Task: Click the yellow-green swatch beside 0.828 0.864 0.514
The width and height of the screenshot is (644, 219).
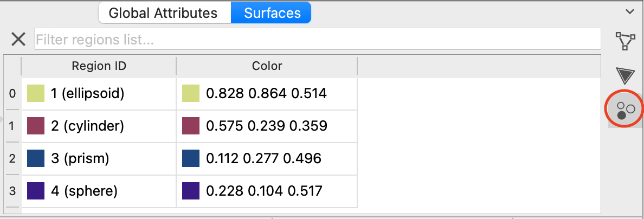Action: (x=191, y=94)
